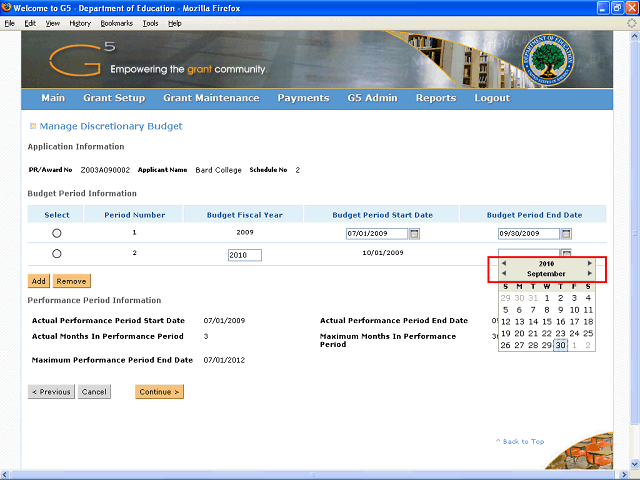The width and height of the screenshot is (640, 480).
Task: Open the History menu in Firefox
Action: (x=80, y=22)
